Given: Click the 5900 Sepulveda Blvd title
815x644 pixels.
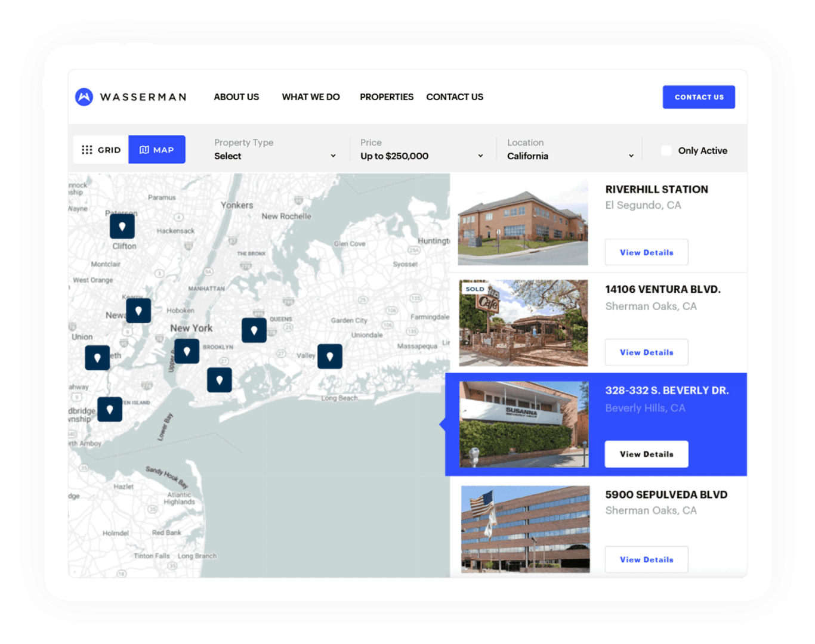Looking at the screenshot, I should click(666, 494).
